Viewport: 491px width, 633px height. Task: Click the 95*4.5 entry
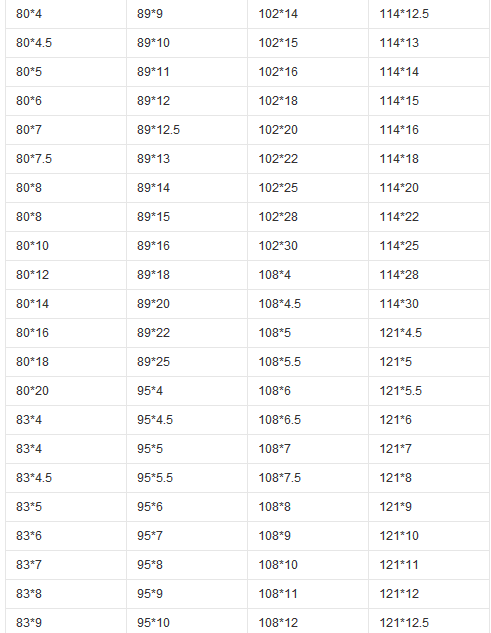point(187,420)
